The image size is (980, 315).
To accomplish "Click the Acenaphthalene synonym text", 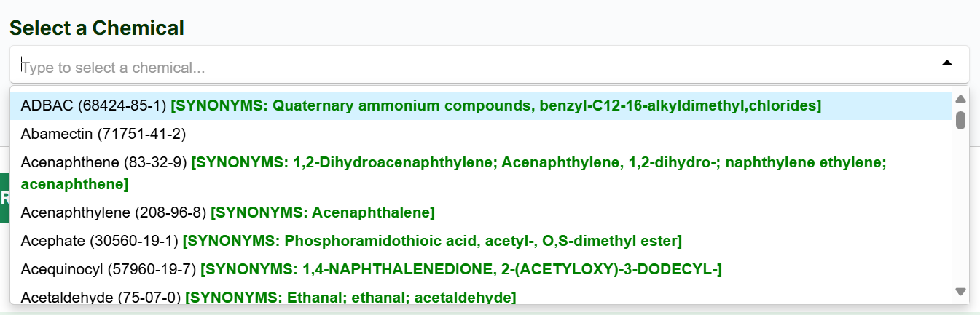I will 323,212.
